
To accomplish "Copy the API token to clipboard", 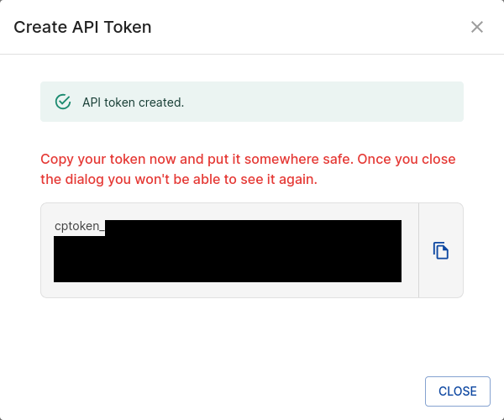I will pos(441,250).
